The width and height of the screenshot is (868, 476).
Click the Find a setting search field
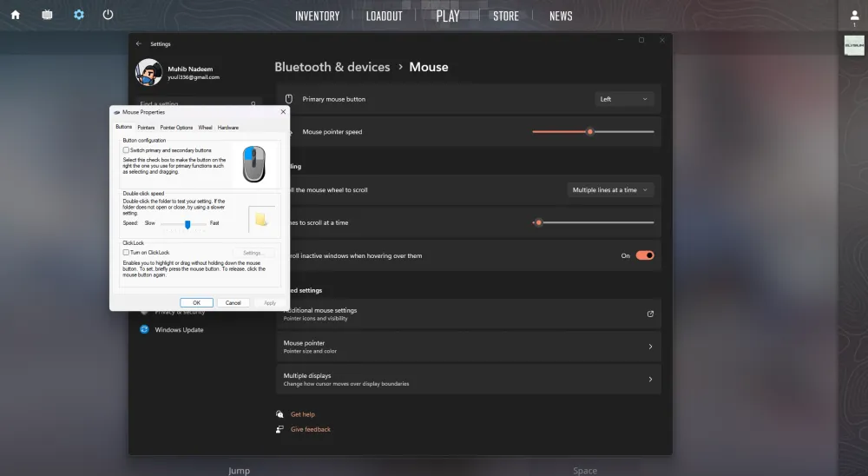[198, 103]
